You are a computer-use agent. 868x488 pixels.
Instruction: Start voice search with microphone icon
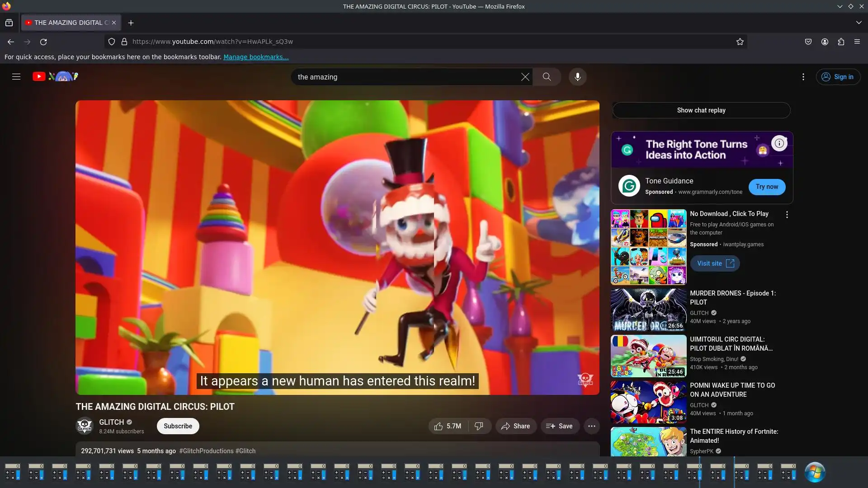577,77
